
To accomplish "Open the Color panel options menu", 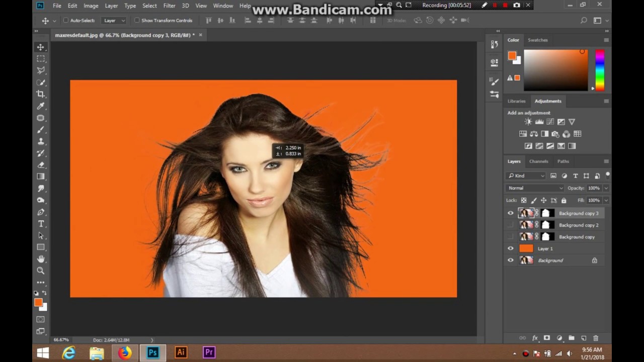I will [606, 40].
